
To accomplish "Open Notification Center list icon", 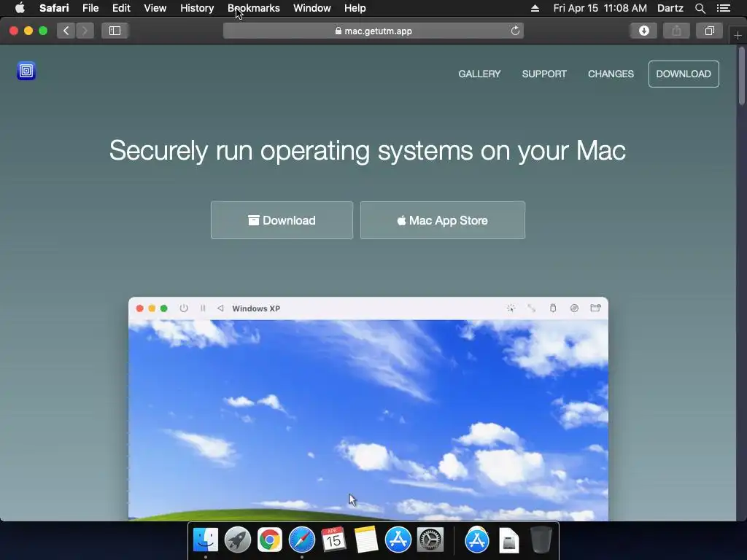I will (724, 8).
